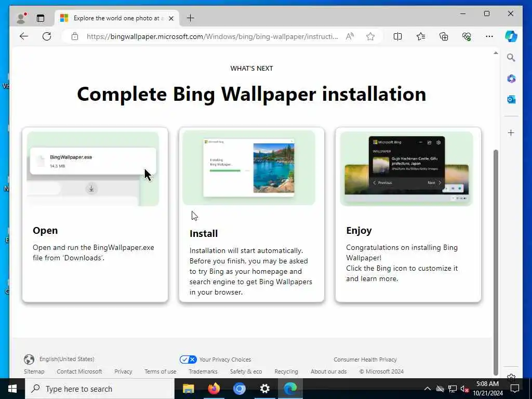Open the Favorites list
Screen dimensions: 532x399
point(421,36)
